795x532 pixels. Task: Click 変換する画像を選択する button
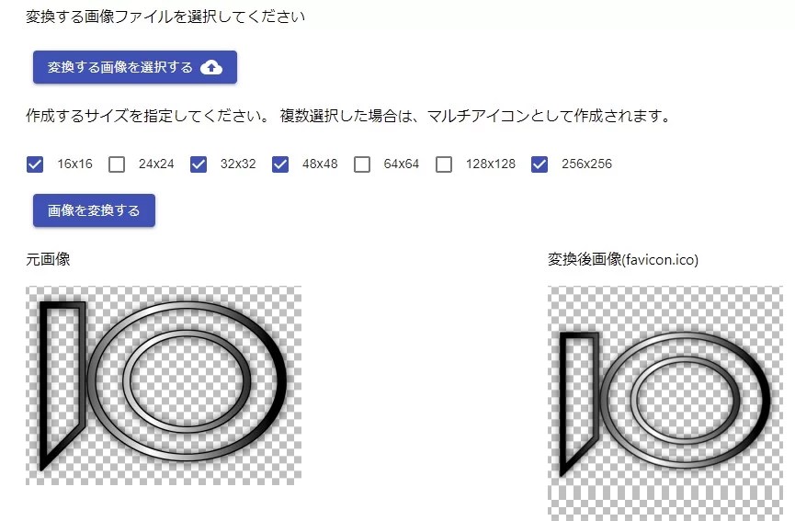pyautogui.click(x=135, y=67)
